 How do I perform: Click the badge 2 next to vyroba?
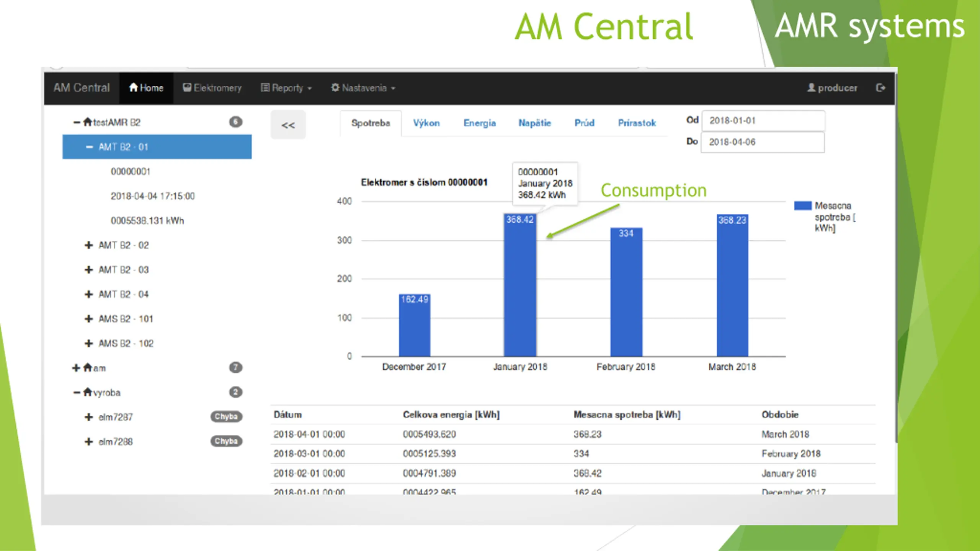tap(235, 392)
